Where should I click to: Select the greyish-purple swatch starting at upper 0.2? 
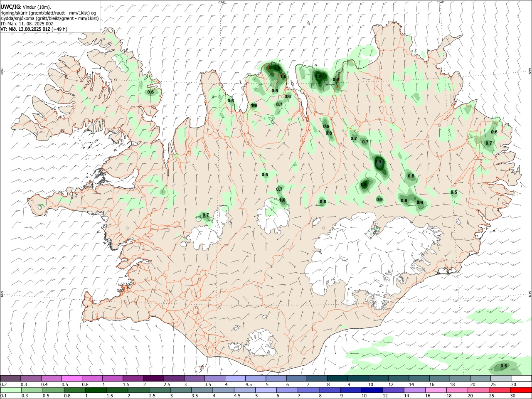(11, 378)
